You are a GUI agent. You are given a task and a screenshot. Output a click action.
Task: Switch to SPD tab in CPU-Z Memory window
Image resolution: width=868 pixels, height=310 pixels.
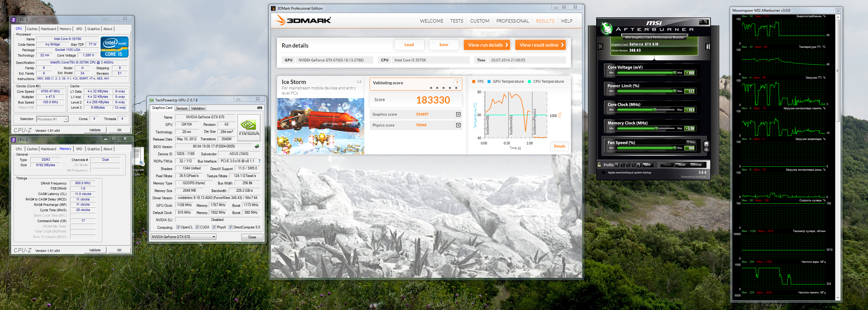79,149
